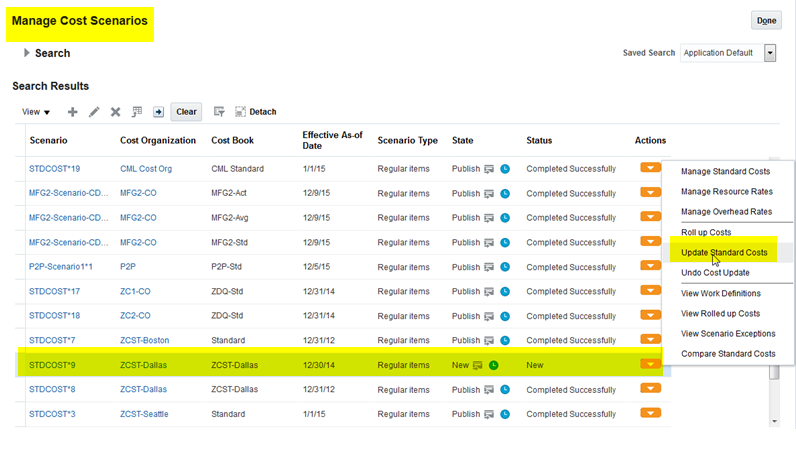Click the comment icon for STDCOST*9
Viewport: 796px width, 450px height.
[x=477, y=365]
